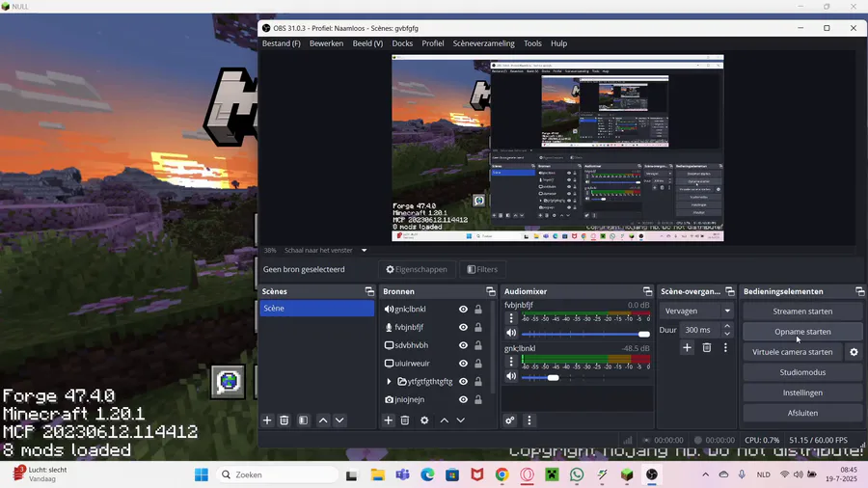Open fvbjnbfjf channel three-dot options
This screenshot has width=868, height=488.
coord(511,318)
